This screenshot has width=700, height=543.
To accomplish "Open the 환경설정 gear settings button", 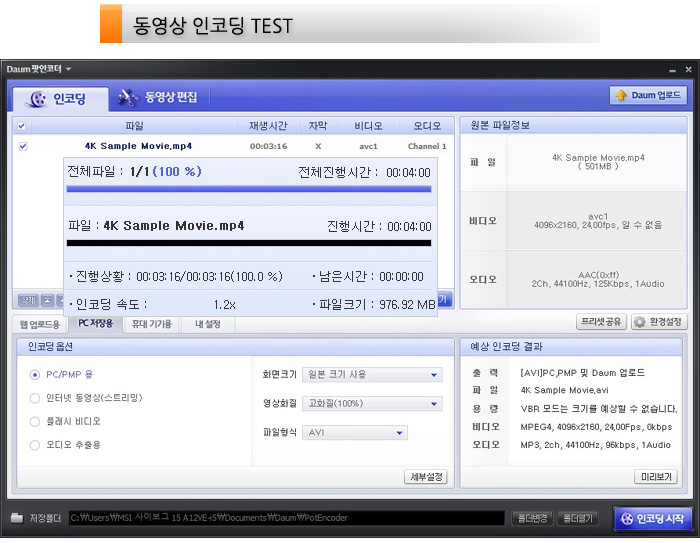I will (658, 322).
